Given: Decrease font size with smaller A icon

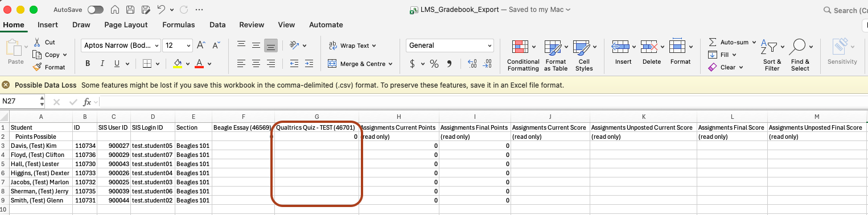Looking at the screenshot, I should [216, 46].
